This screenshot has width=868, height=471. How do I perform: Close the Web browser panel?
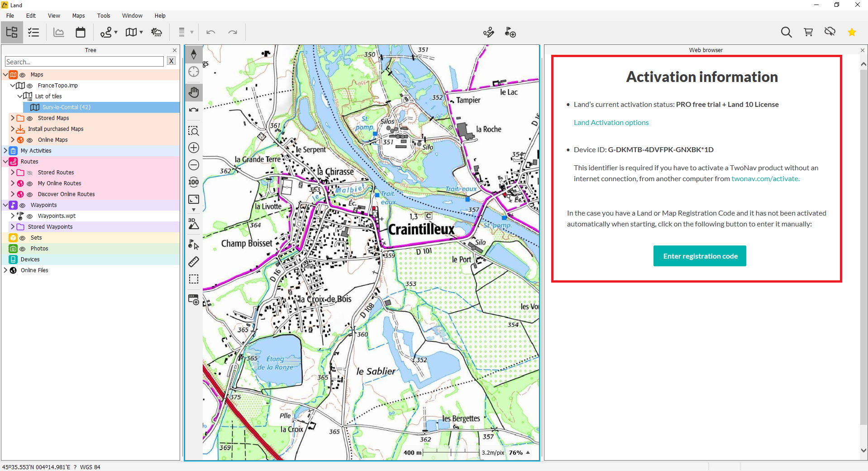pos(863,50)
